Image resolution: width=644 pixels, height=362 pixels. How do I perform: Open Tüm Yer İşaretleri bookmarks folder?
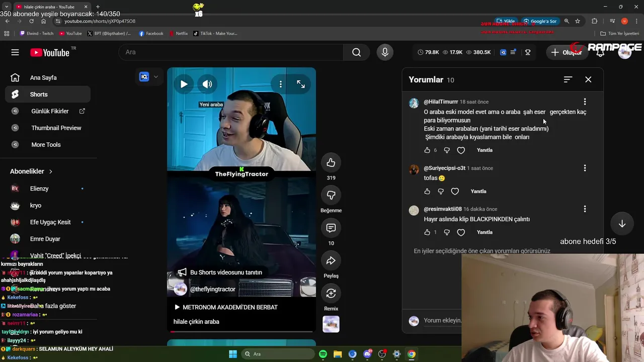[619, 33]
